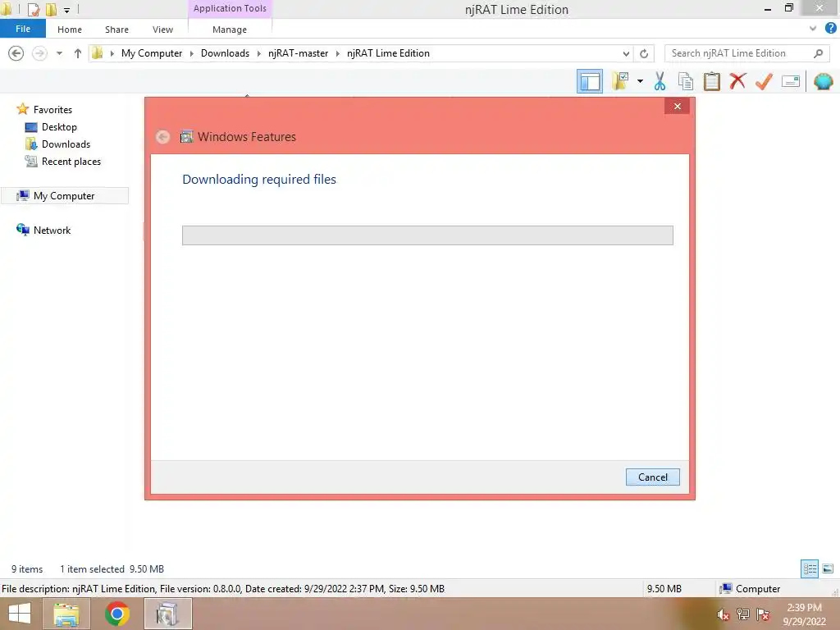This screenshot has height=630, width=840.
Task: Go back with the Explorer back arrow
Action: (16, 53)
